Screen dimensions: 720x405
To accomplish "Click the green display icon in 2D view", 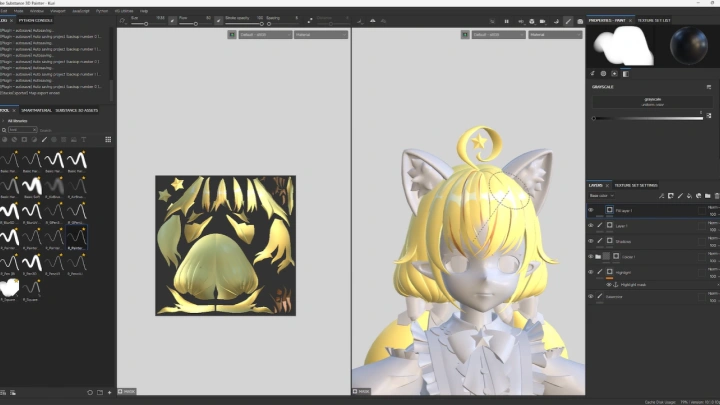I will (232, 34).
